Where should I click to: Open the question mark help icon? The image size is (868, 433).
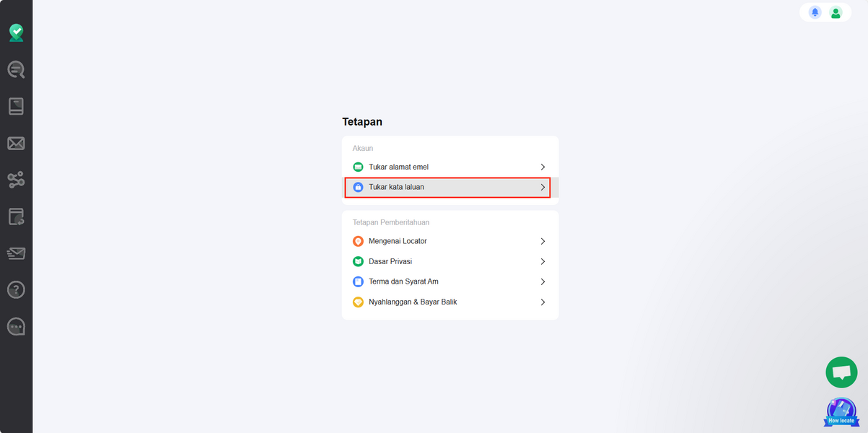(16, 289)
